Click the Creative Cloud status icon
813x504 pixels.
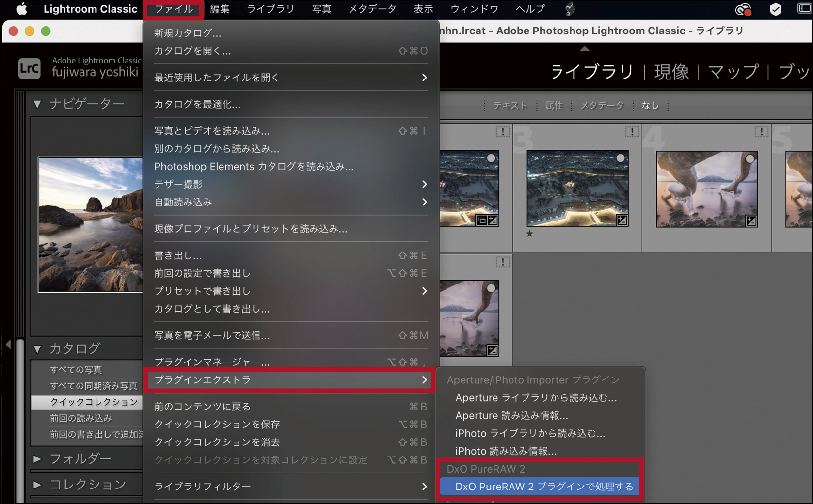tap(743, 9)
